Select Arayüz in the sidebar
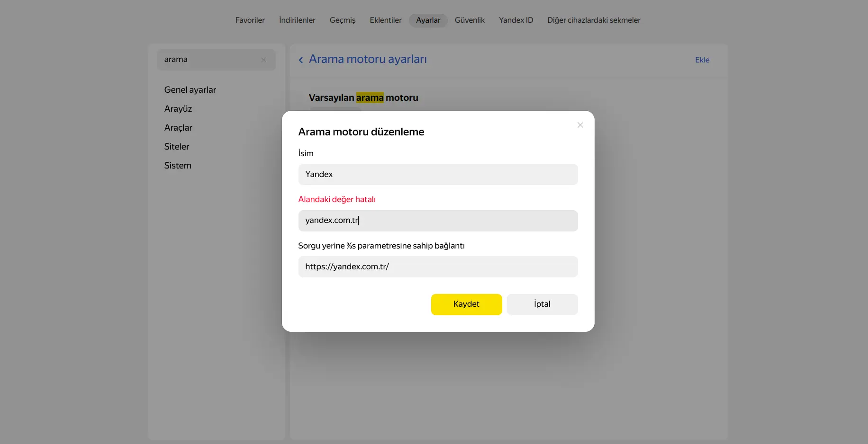Viewport: 868px width, 444px height. [x=178, y=109]
